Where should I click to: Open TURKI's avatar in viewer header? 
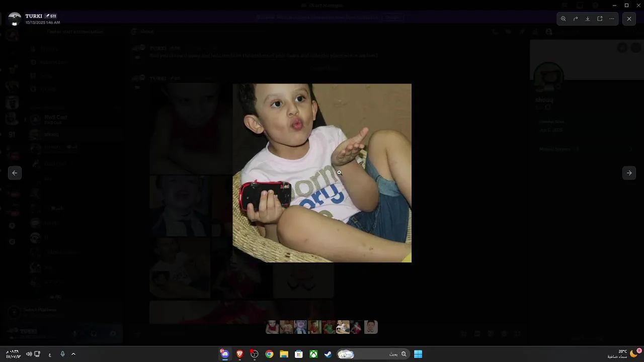pyautogui.click(x=15, y=19)
